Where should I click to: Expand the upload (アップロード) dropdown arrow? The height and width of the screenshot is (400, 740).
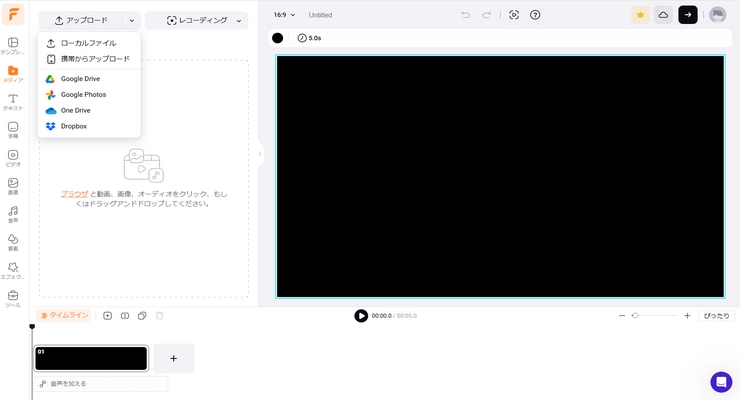pos(131,20)
